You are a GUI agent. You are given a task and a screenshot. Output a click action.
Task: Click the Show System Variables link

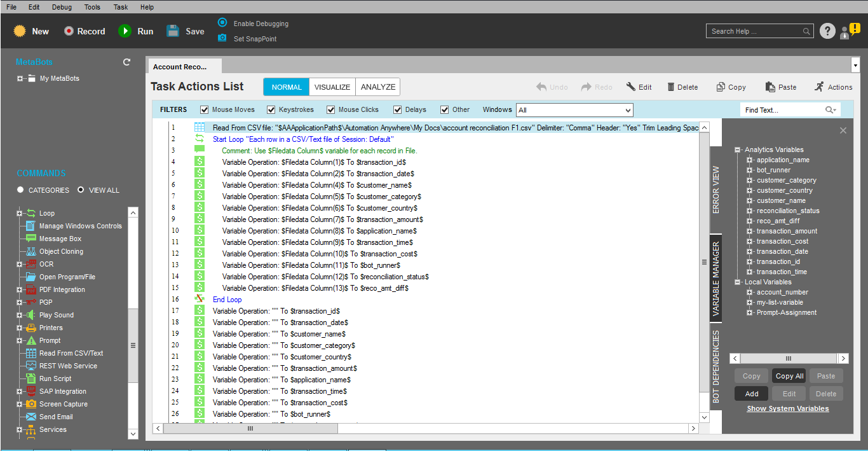787,408
